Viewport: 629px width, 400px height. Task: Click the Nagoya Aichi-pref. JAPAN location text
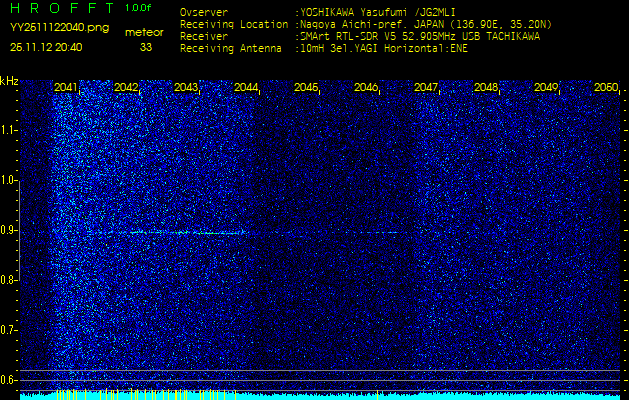tap(426, 24)
